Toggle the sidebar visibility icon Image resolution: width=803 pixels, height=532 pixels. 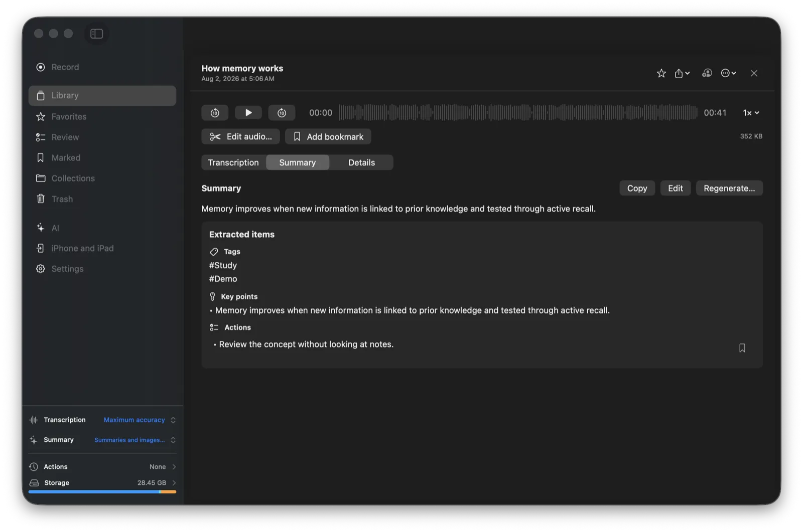click(x=96, y=34)
